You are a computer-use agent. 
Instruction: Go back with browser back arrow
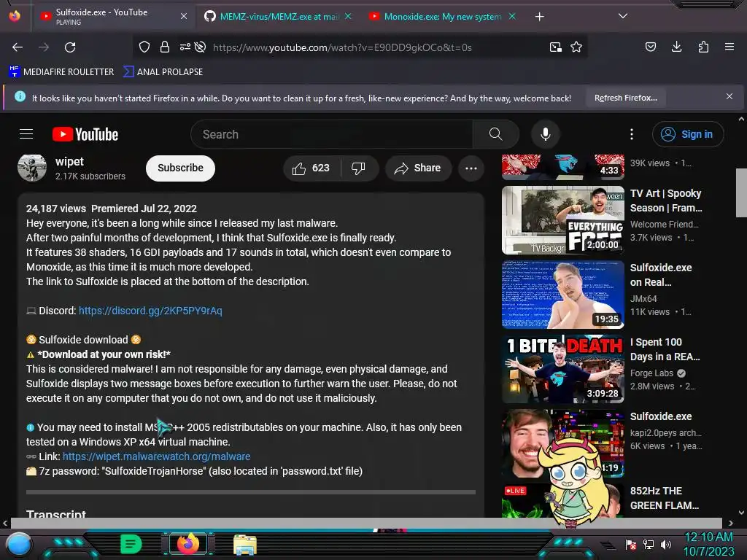18,47
